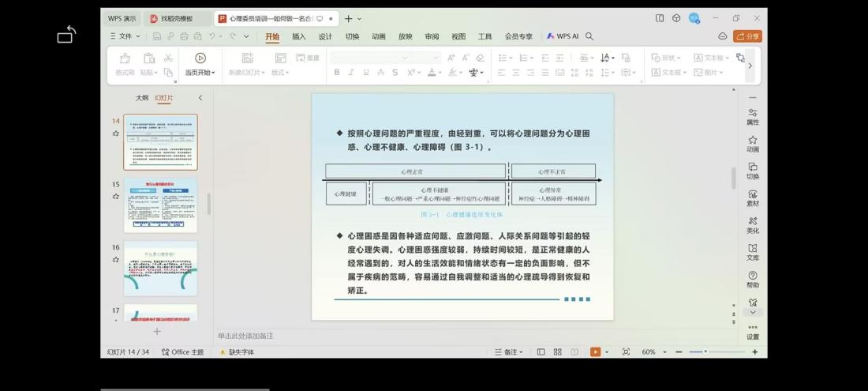Collapse slide panel with left chevron

[x=200, y=98]
